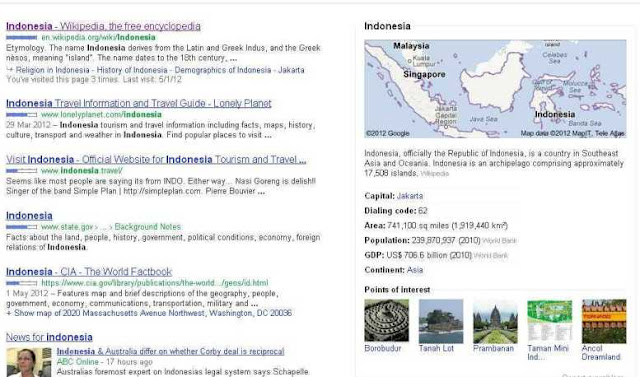Click the Tanah Lot text label

pos(436,348)
